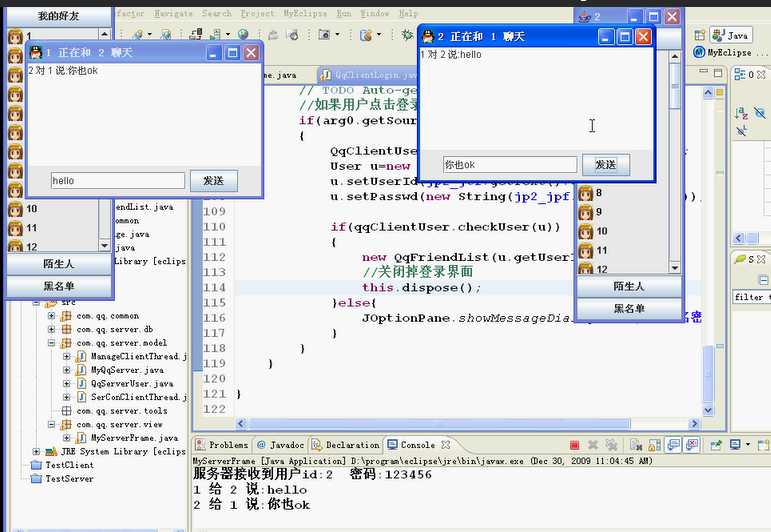This screenshot has height=532, width=771.
Task: Open the Run menu
Action: tap(344, 13)
